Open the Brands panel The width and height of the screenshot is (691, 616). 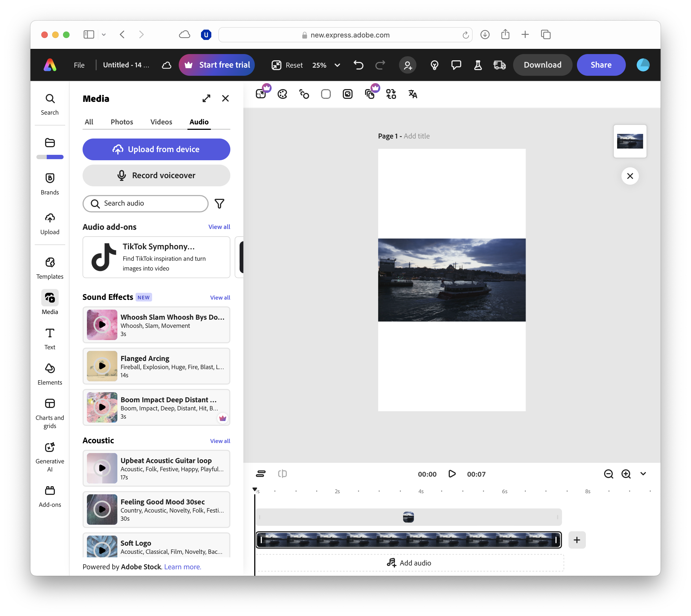(x=50, y=184)
